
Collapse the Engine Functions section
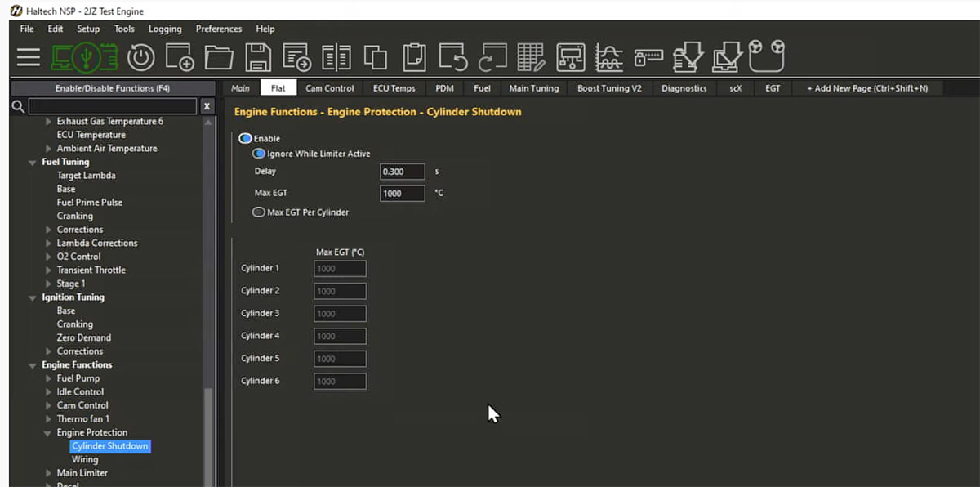(x=33, y=365)
